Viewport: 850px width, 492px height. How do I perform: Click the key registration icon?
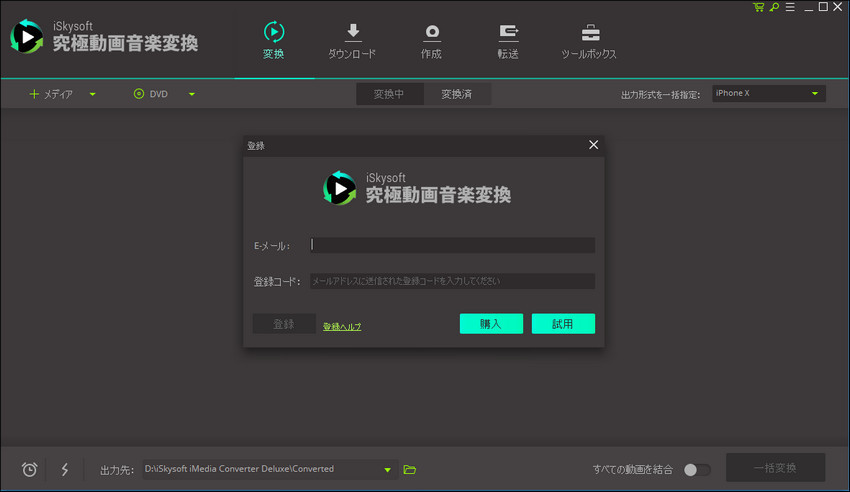pos(774,7)
